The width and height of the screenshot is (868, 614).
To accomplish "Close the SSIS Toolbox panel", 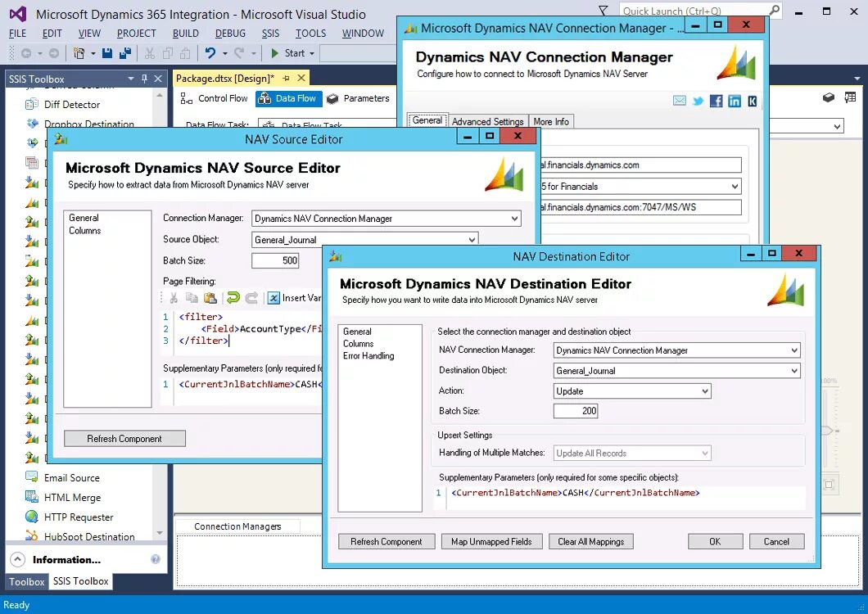I will click(x=158, y=79).
